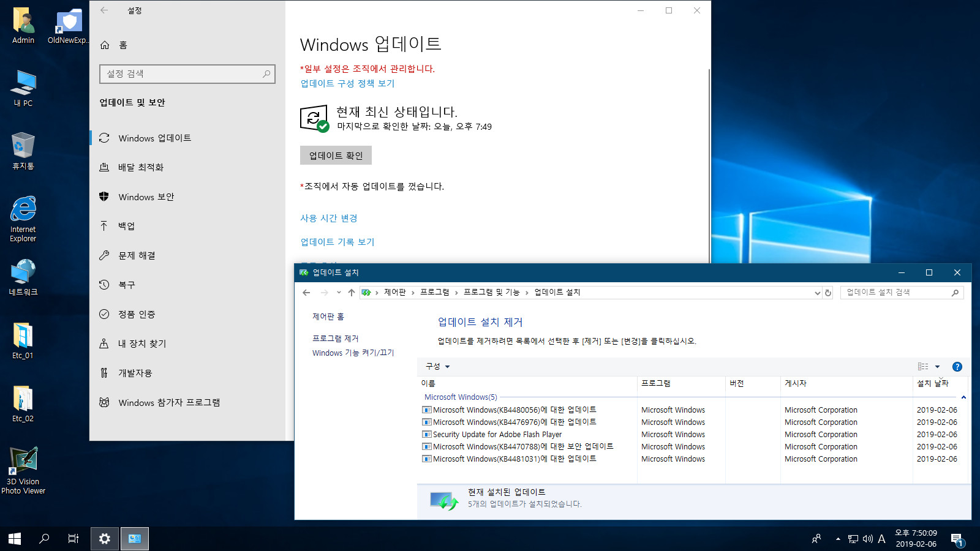
Task: Click the 설정 검색 search field
Action: 187,73
